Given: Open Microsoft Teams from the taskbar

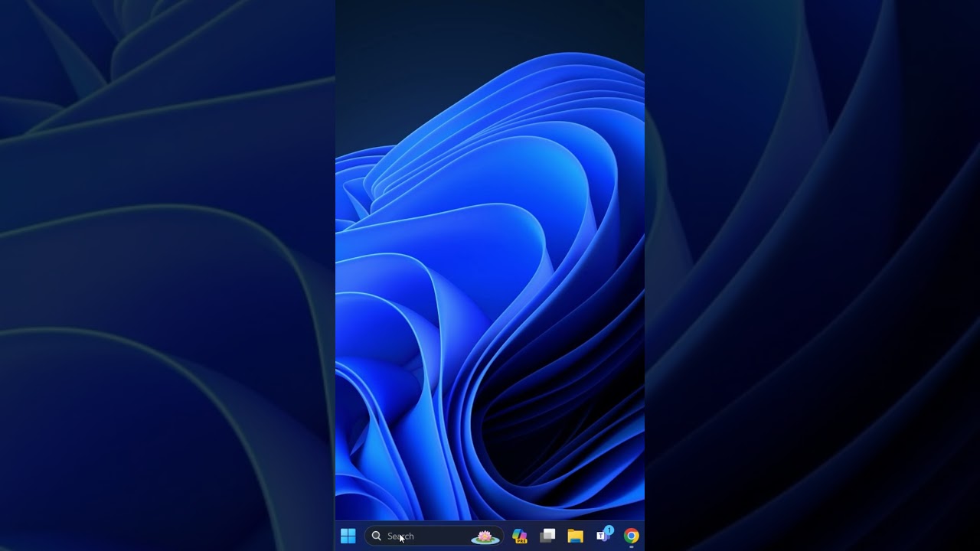Looking at the screenshot, I should [603, 535].
